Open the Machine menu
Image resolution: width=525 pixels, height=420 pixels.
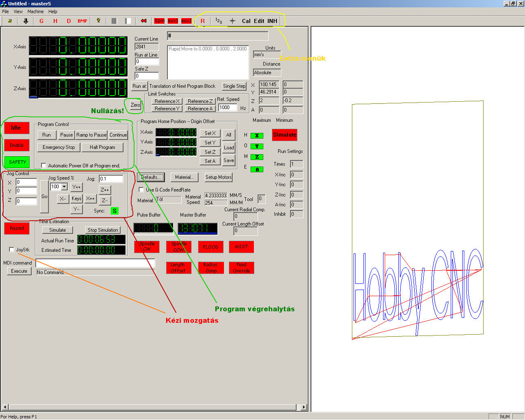coord(36,11)
